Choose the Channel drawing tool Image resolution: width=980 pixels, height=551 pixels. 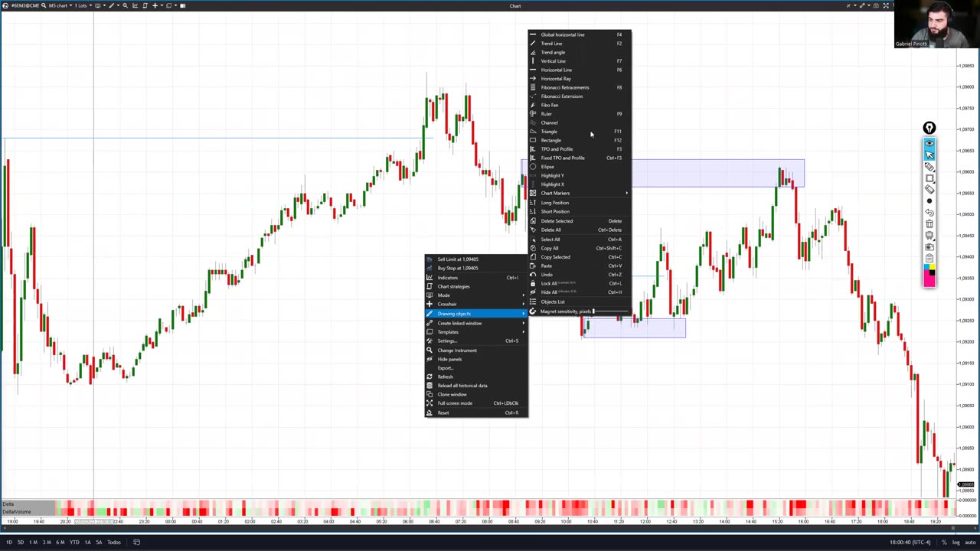[x=580, y=122]
